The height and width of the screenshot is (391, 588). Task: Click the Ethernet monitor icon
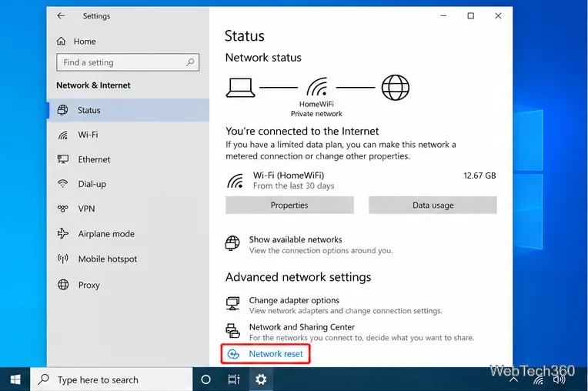click(x=62, y=159)
